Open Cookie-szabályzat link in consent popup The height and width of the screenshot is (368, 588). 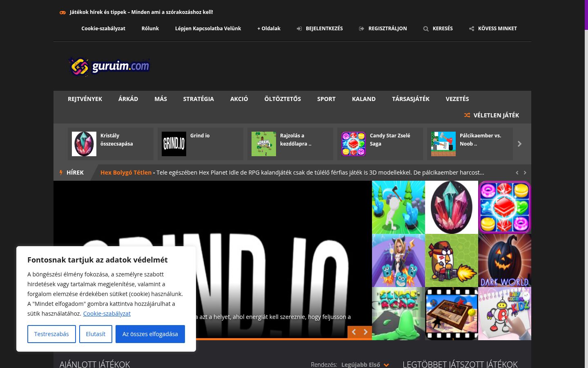click(x=107, y=314)
